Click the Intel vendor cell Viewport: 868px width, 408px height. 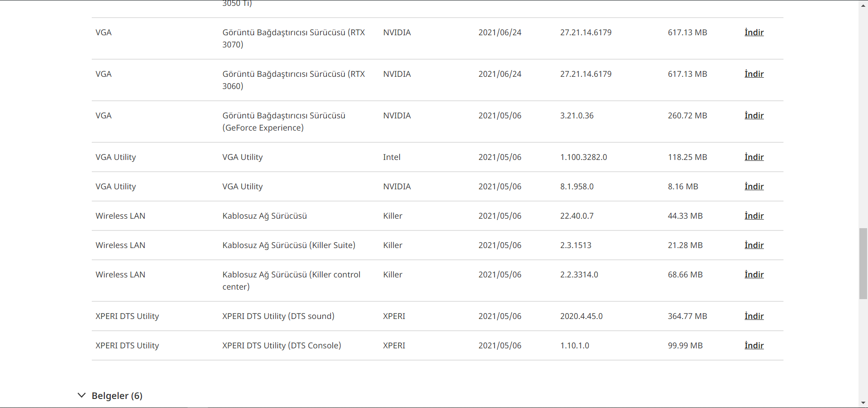(x=392, y=157)
